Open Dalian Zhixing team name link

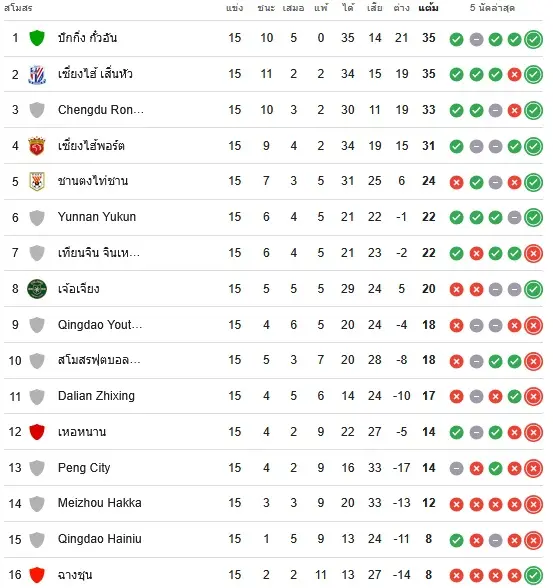click(96, 396)
